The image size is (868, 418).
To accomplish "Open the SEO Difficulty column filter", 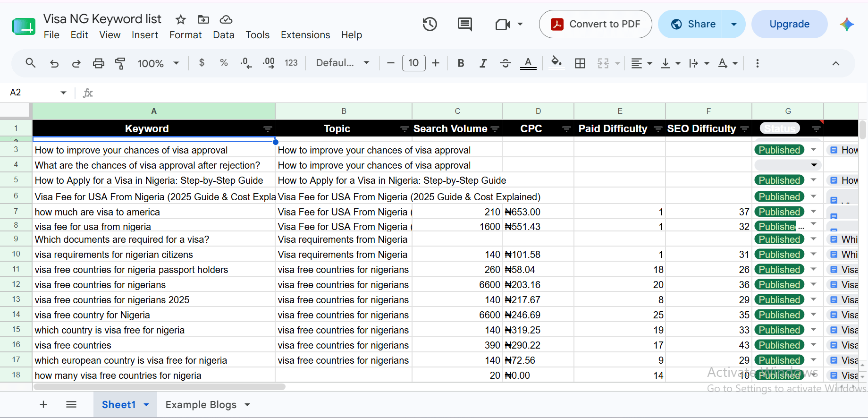I will 745,129.
